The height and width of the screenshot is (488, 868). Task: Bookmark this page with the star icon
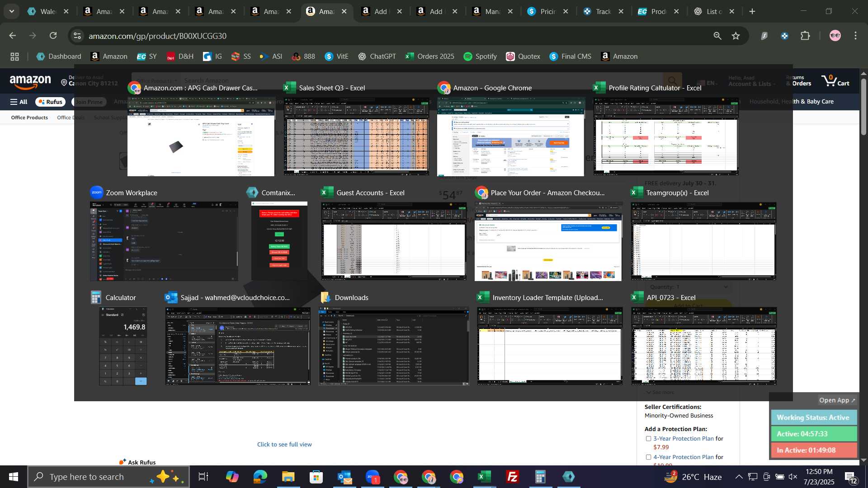pos(736,36)
